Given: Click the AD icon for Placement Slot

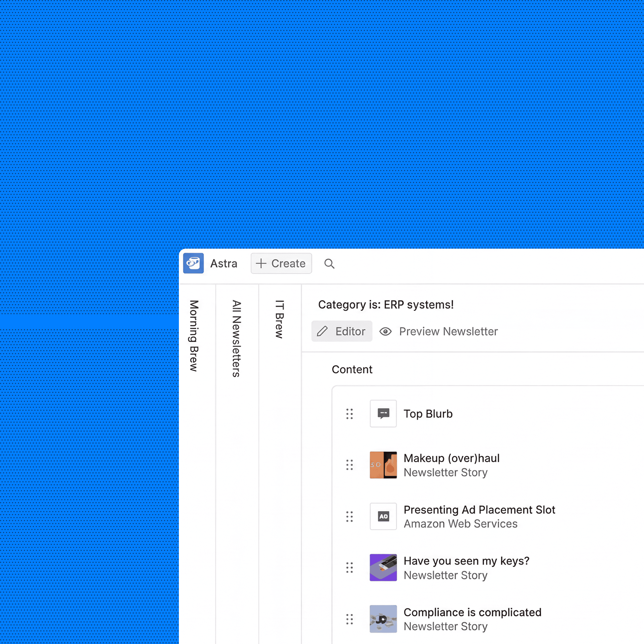Looking at the screenshot, I should tap(383, 516).
